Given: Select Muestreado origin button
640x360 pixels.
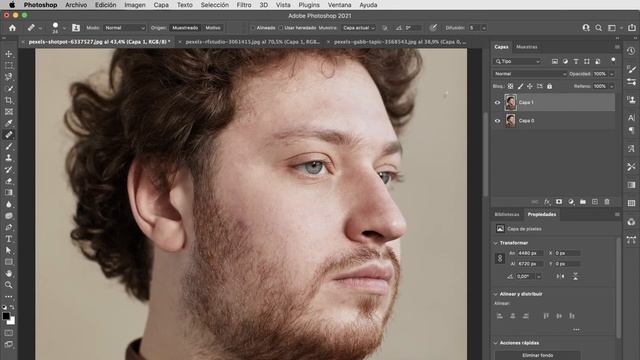Looking at the screenshot, I should click(x=185, y=28).
